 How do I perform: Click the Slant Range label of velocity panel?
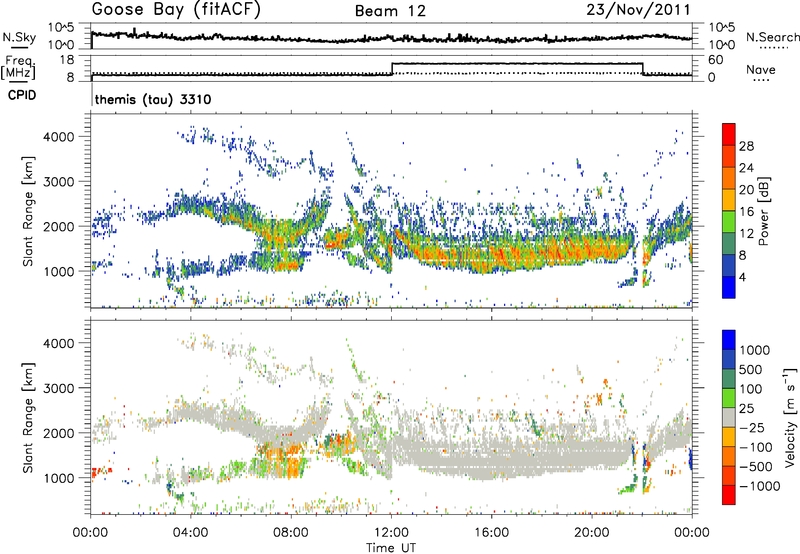[x=29, y=418]
